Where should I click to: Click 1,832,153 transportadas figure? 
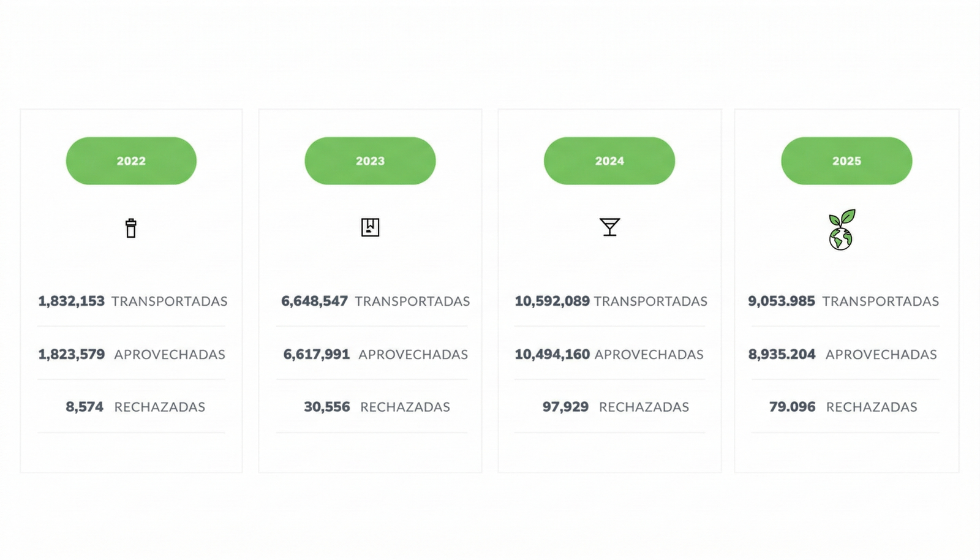coord(72,301)
